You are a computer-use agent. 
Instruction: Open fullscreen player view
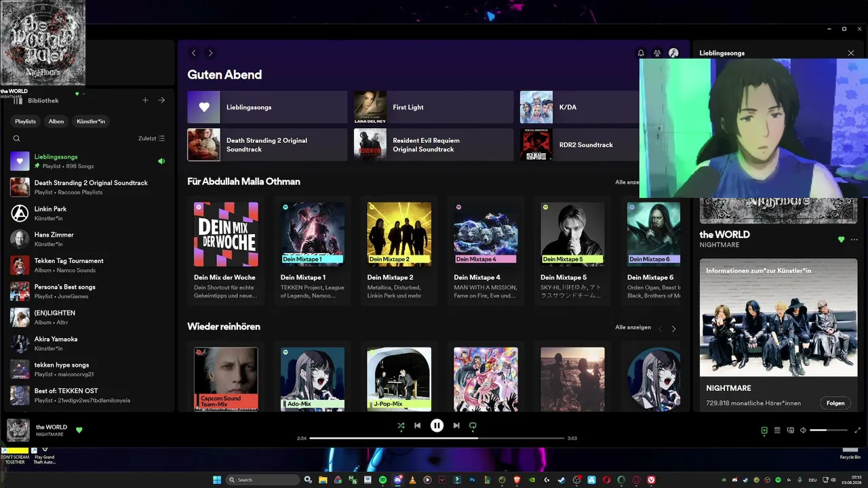(x=858, y=430)
